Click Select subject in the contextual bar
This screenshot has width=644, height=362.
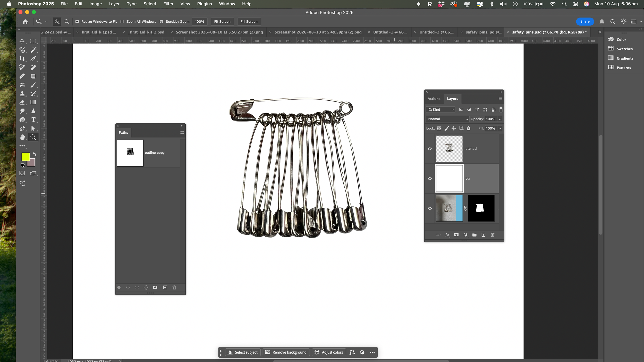tap(243, 352)
